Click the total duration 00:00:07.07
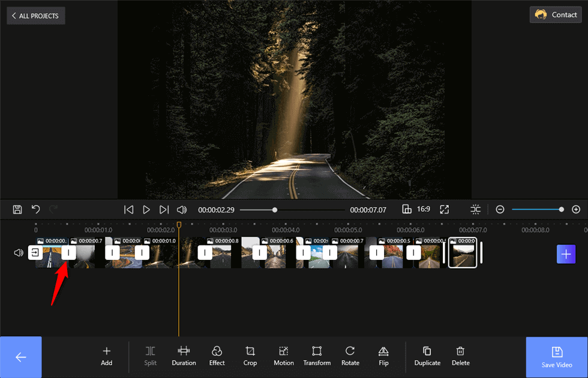The height and width of the screenshot is (378, 588). tap(368, 210)
